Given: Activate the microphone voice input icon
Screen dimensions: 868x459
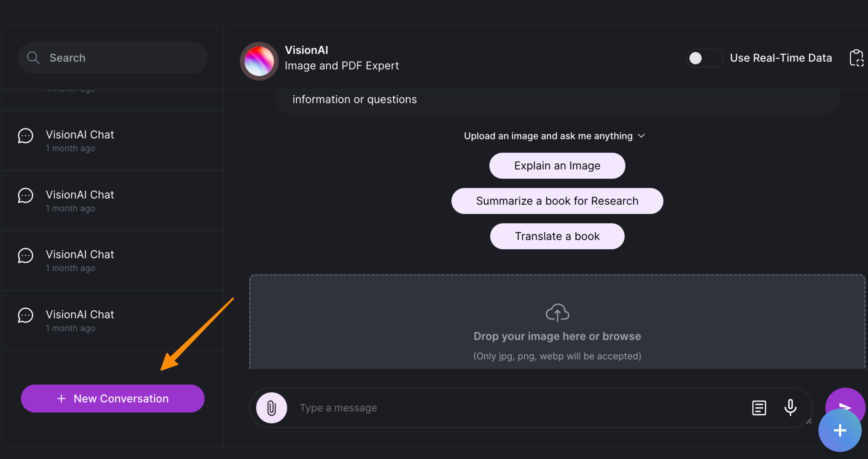Looking at the screenshot, I should point(790,407).
